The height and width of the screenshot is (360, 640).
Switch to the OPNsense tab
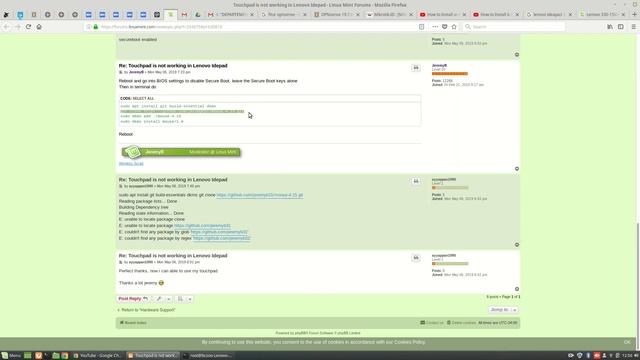[x=337, y=14]
